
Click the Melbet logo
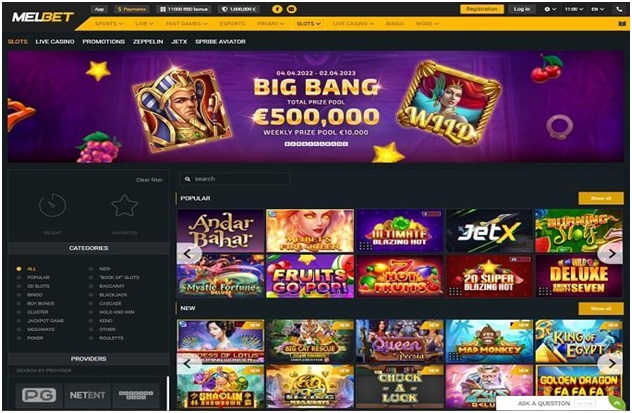[42, 17]
